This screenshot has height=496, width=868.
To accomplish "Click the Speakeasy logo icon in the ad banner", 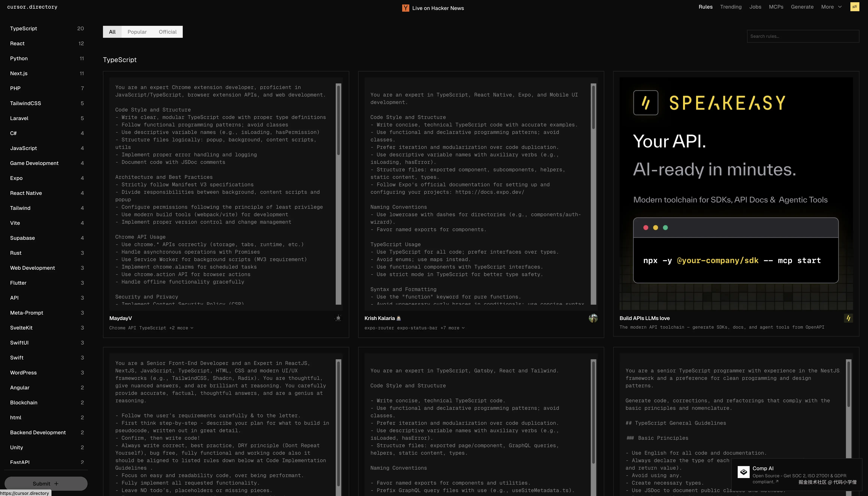I will click(645, 102).
